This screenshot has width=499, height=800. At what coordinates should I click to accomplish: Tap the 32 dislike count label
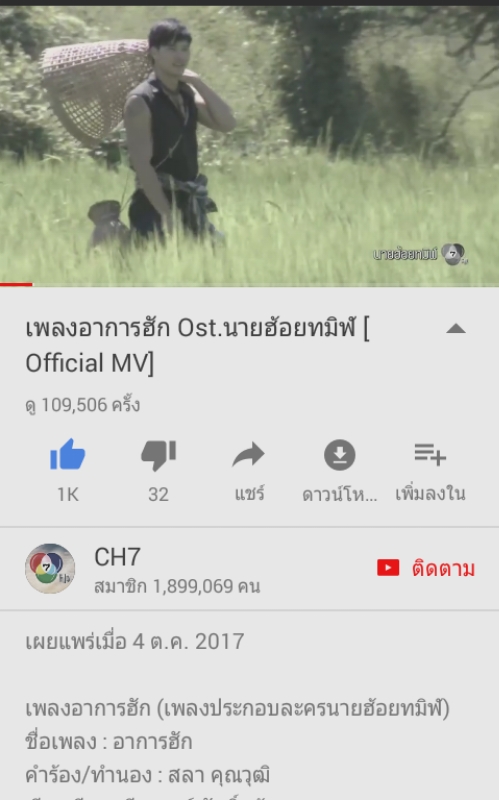click(x=158, y=494)
